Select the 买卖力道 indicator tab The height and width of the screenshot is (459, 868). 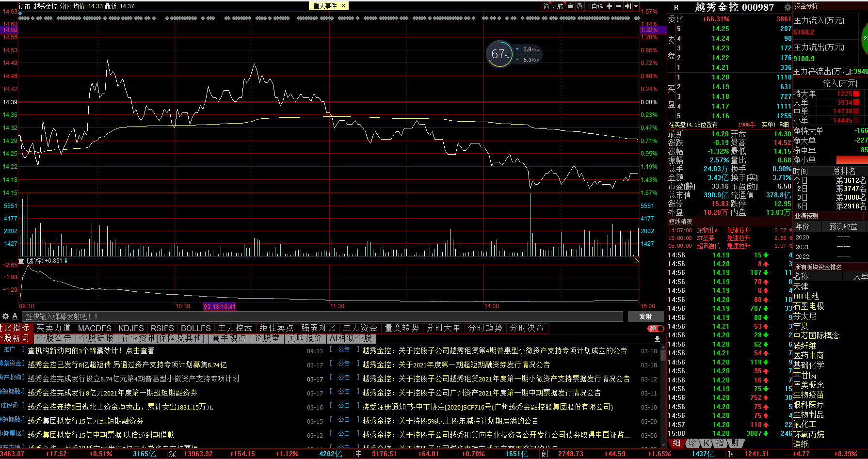(x=53, y=328)
